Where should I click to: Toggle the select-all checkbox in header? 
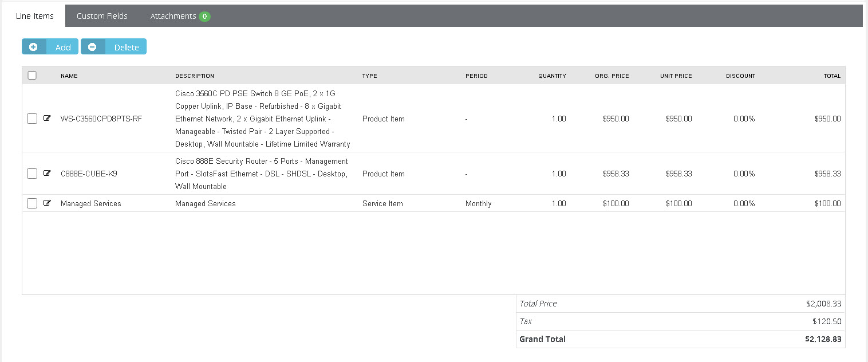tap(32, 76)
